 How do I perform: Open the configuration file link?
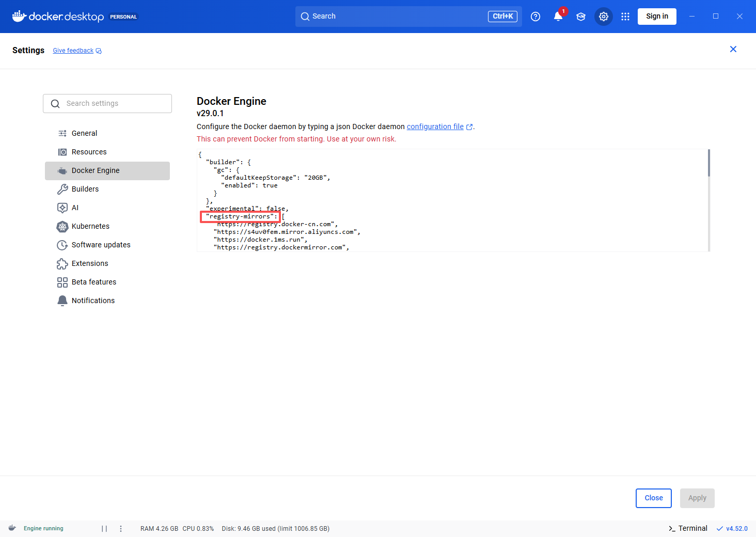tap(435, 127)
